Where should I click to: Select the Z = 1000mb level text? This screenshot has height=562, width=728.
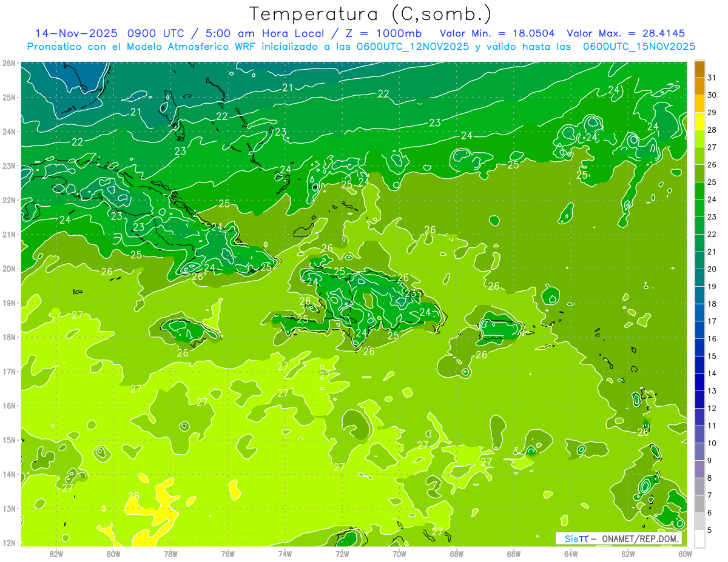tap(383, 33)
